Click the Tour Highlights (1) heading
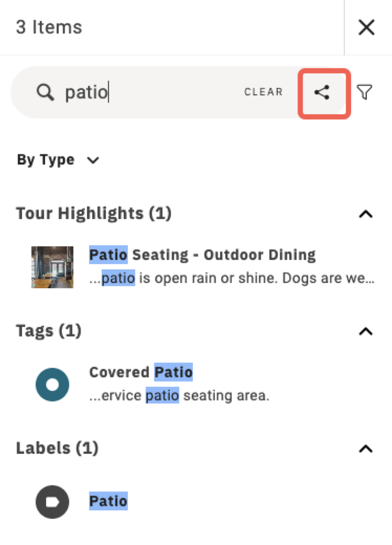Viewport: 392px width, 545px height. [x=94, y=213]
